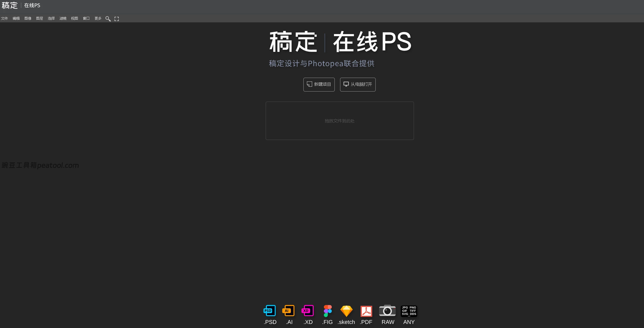
Task: Click the 新建项目 button
Action: (319, 84)
